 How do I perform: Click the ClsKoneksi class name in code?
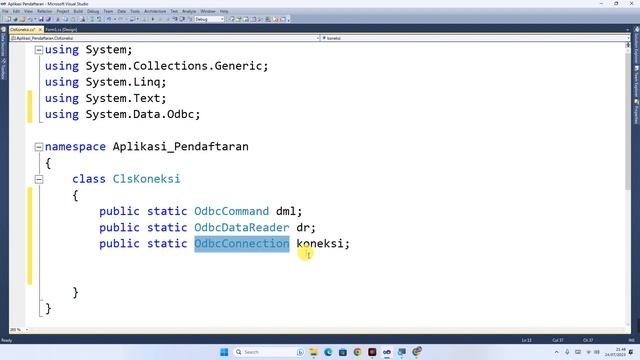[x=146, y=179]
